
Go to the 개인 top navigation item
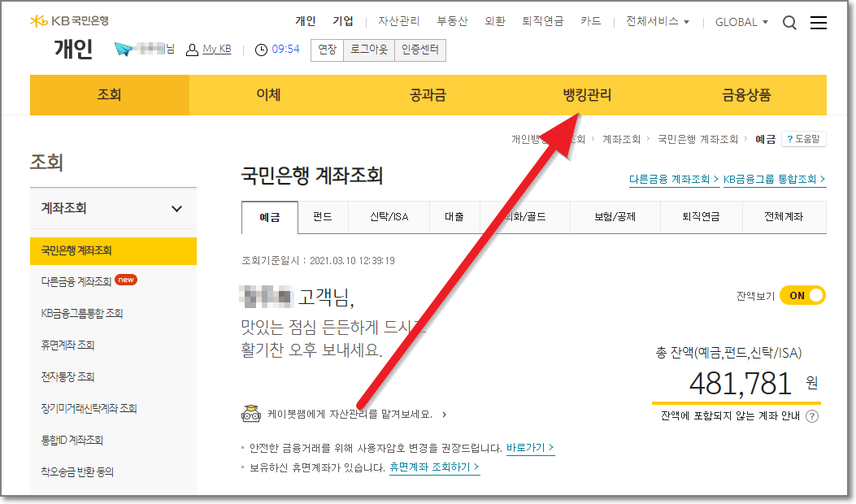(x=306, y=21)
